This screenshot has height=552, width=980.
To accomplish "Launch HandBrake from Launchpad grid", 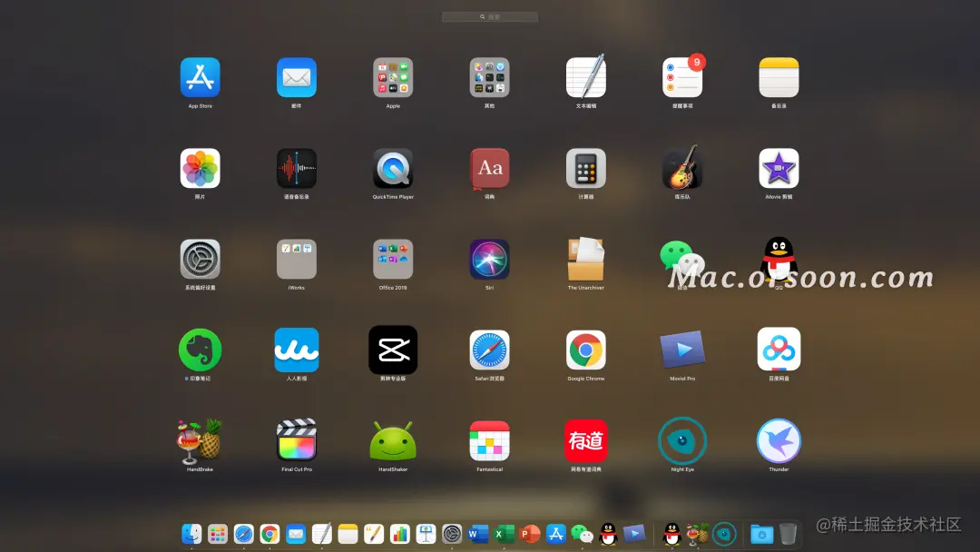I will pyautogui.click(x=200, y=441).
